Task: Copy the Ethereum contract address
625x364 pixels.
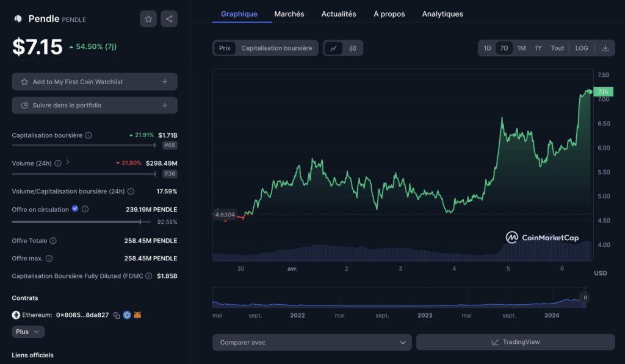Action: (x=117, y=315)
